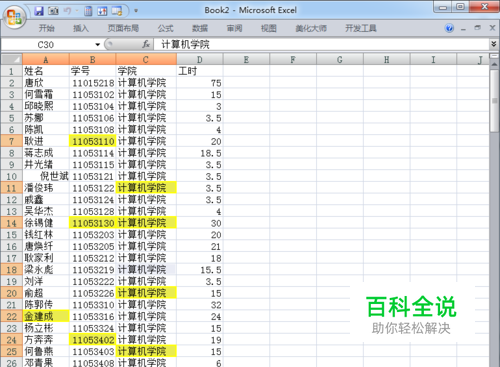Select column E header
Viewport: 500px width, 367px height.
tap(246, 59)
